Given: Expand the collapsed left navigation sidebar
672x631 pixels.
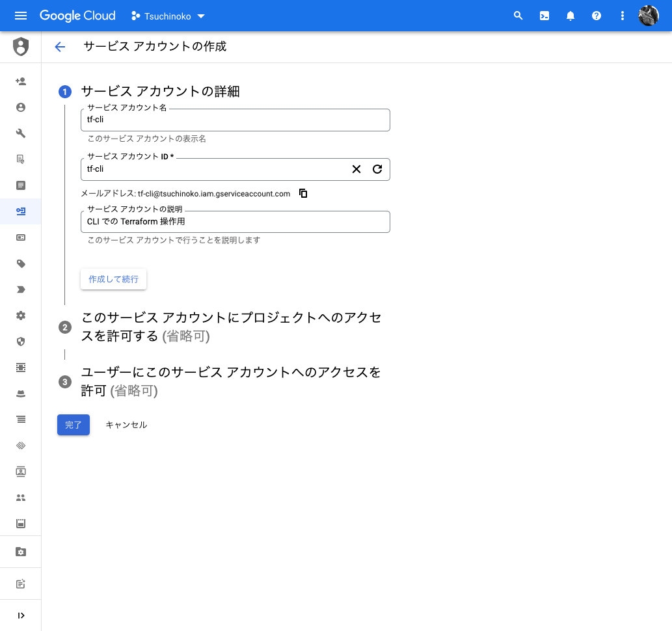Looking at the screenshot, I should [21, 615].
